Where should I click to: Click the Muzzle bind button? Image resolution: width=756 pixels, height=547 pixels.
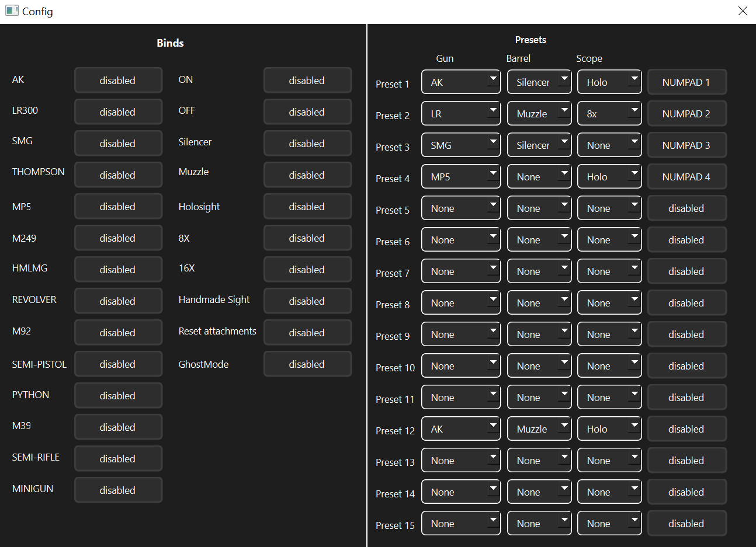(x=307, y=175)
